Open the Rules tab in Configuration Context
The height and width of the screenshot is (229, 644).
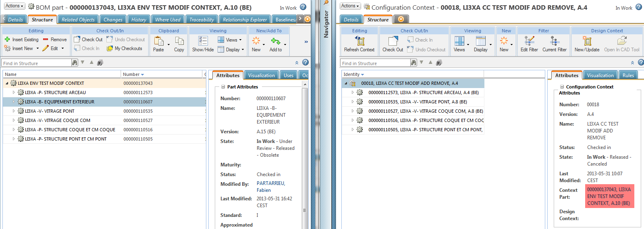(628, 75)
